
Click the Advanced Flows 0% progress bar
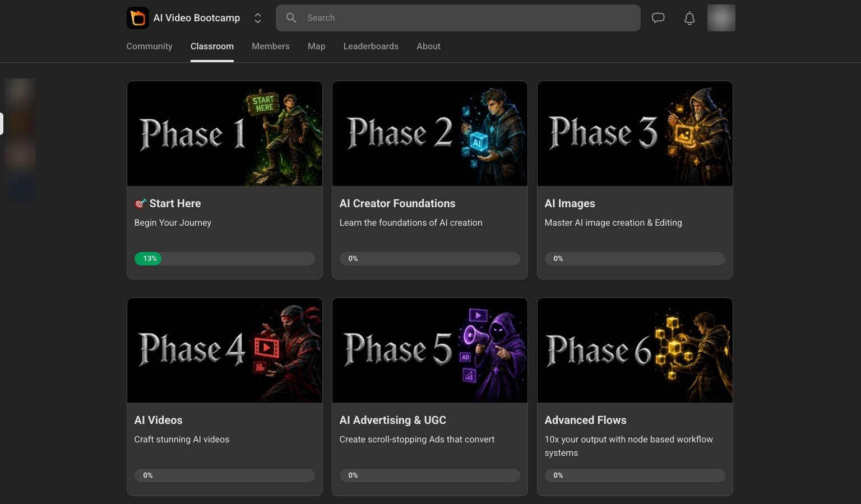coord(635,475)
